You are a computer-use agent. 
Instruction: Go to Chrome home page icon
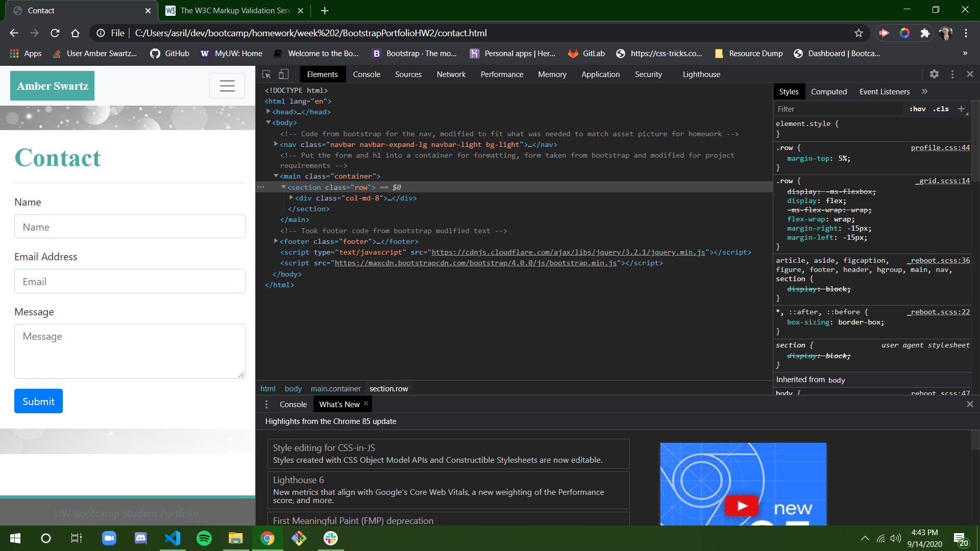point(76,33)
